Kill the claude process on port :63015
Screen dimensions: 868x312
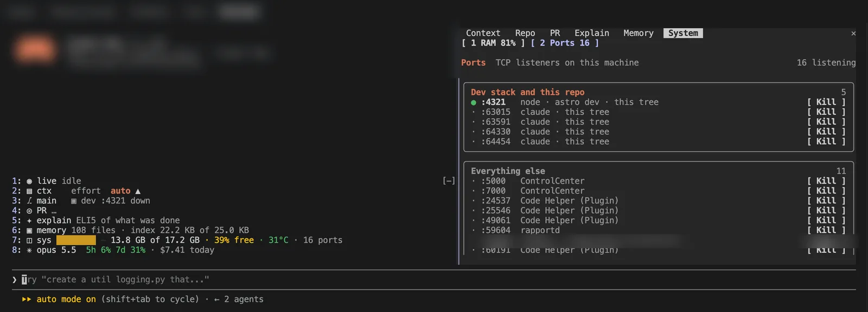click(826, 112)
